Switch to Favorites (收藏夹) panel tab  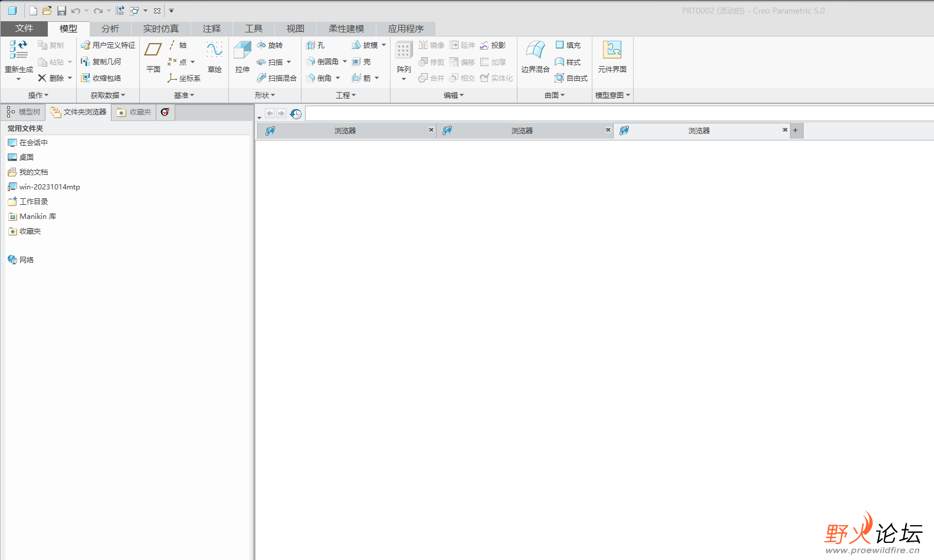point(134,112)
